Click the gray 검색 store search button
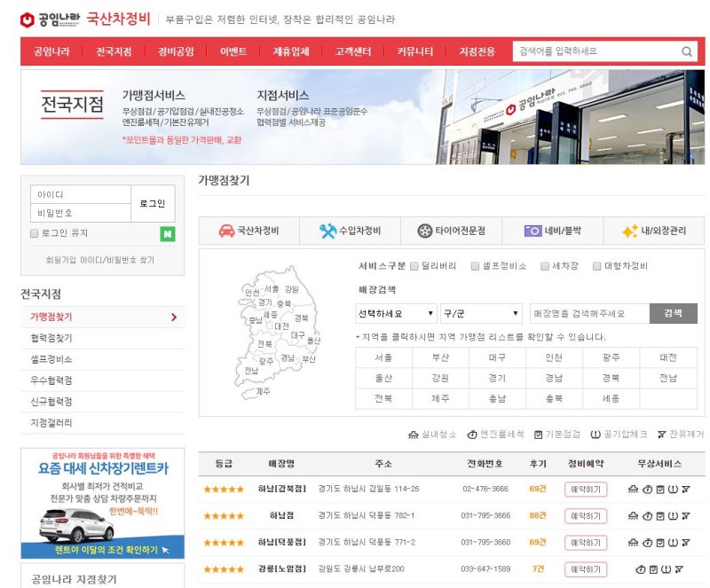 coord(674,313)
